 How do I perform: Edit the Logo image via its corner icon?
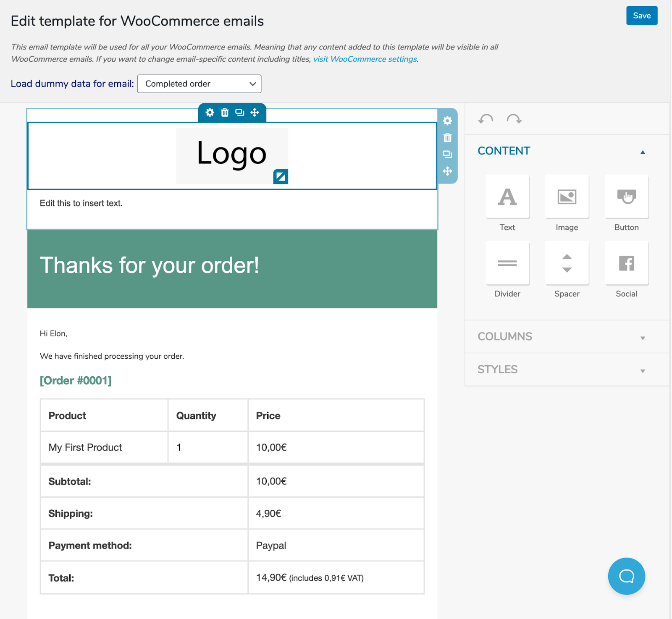click(281, 176)
